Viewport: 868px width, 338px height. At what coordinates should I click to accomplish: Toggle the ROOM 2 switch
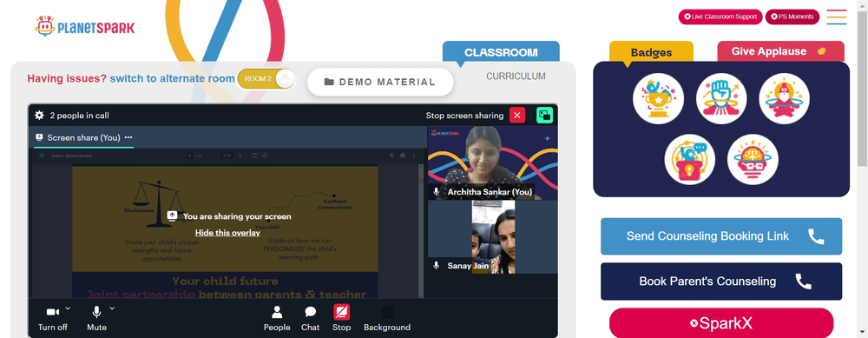pyautogui.click(x=266, y=79)
